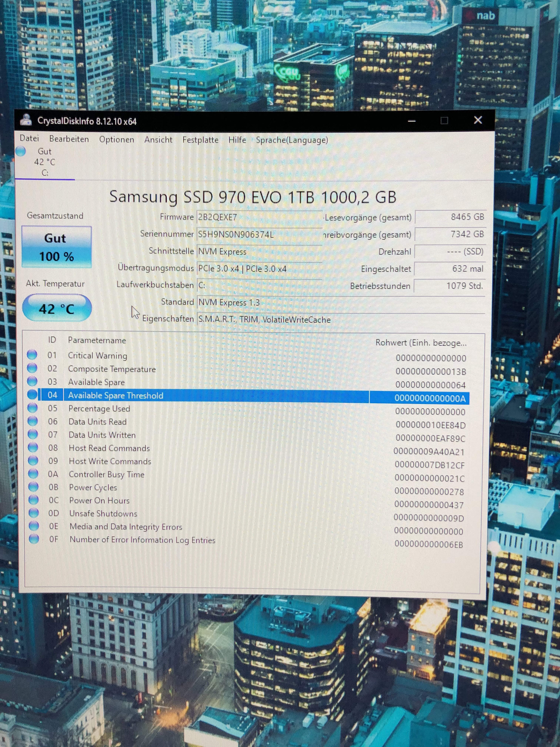Click the status orb next to Unsafe Shutdowns
This screenshot has height=747, width=560.
33,513
